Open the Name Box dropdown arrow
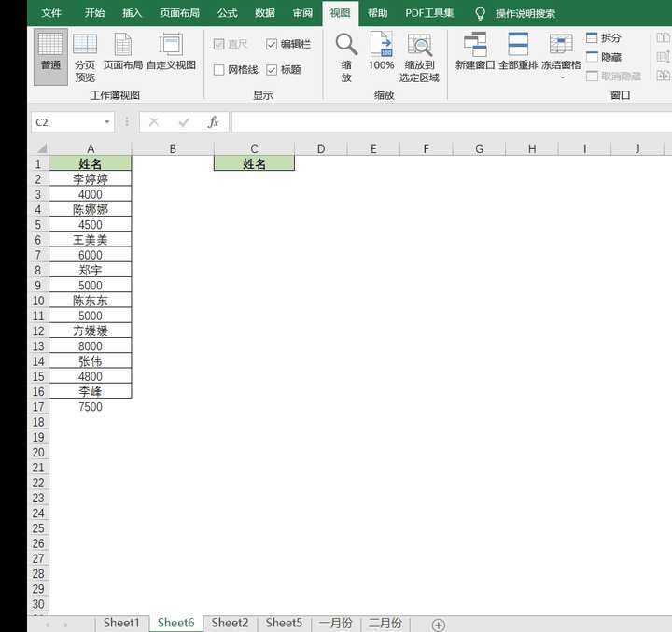672x632 pixels. coord(106,122)
